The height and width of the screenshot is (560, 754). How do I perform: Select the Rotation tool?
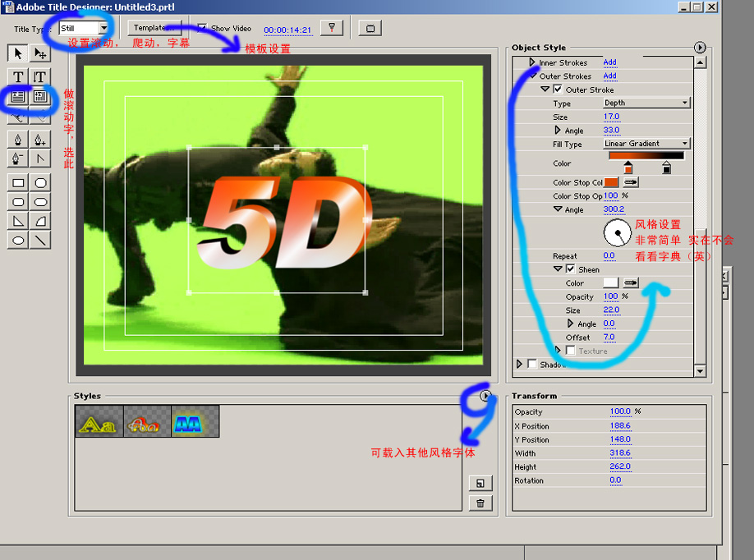[40, 53]
